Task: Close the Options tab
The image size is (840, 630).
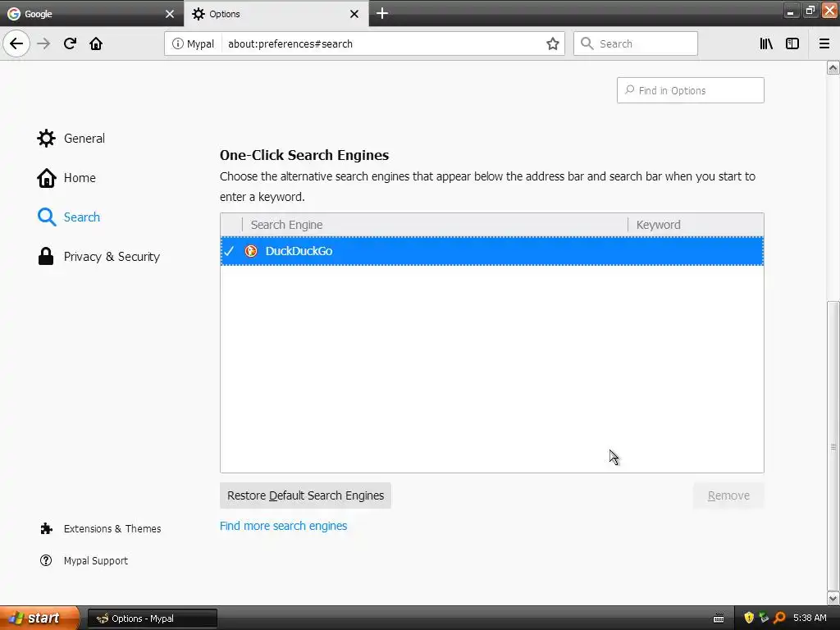Action: point(354,14)
